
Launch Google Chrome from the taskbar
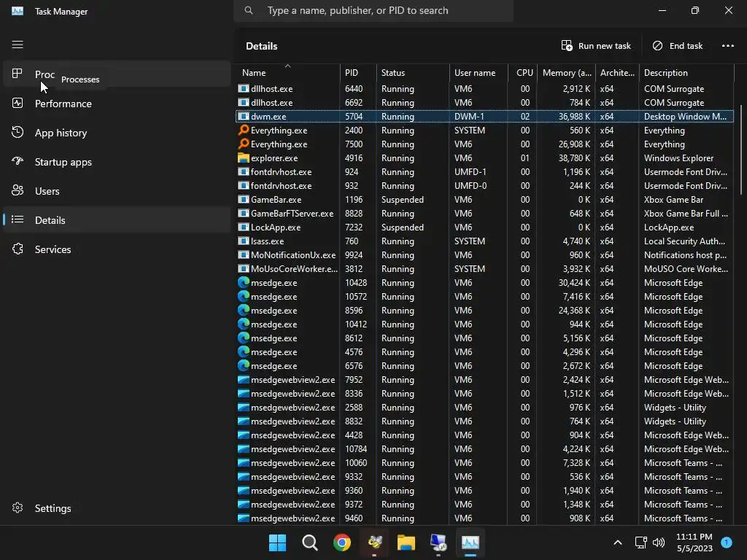point(341,542)
